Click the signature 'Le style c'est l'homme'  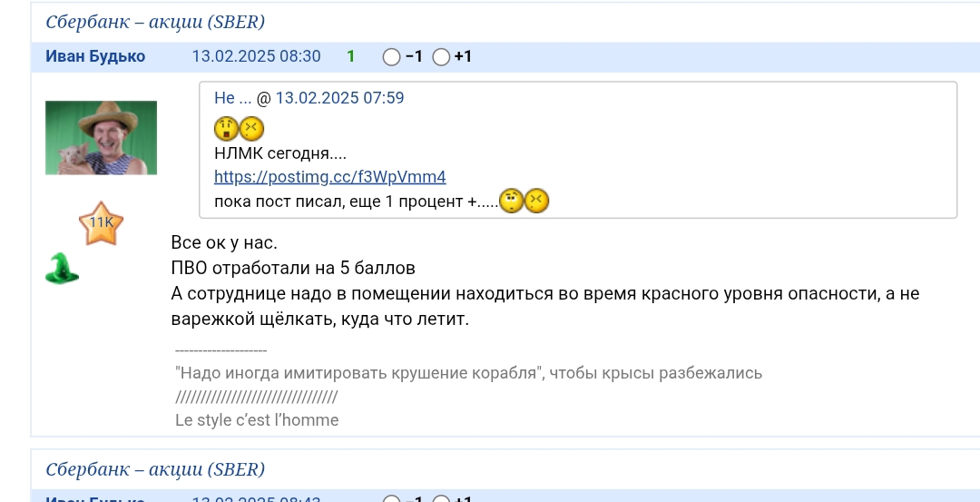(x=257, y=420)
